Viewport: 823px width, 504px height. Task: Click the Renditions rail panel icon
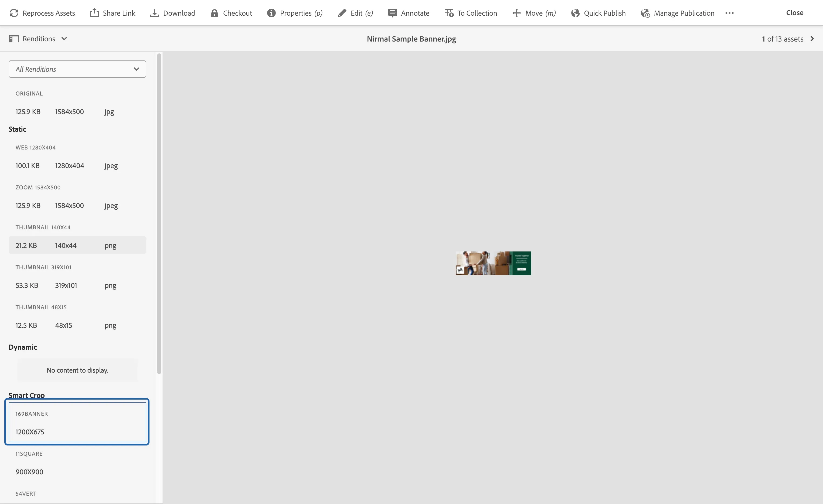click(14, 39)
